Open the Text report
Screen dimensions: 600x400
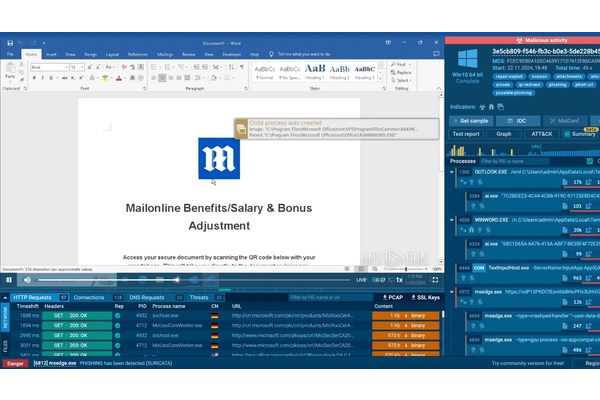tap(466, 134)
